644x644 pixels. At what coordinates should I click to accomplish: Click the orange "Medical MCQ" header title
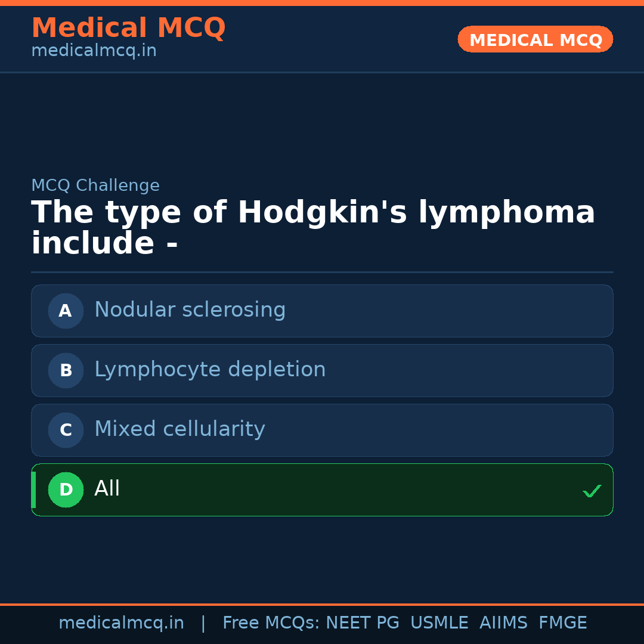[128, 28]
